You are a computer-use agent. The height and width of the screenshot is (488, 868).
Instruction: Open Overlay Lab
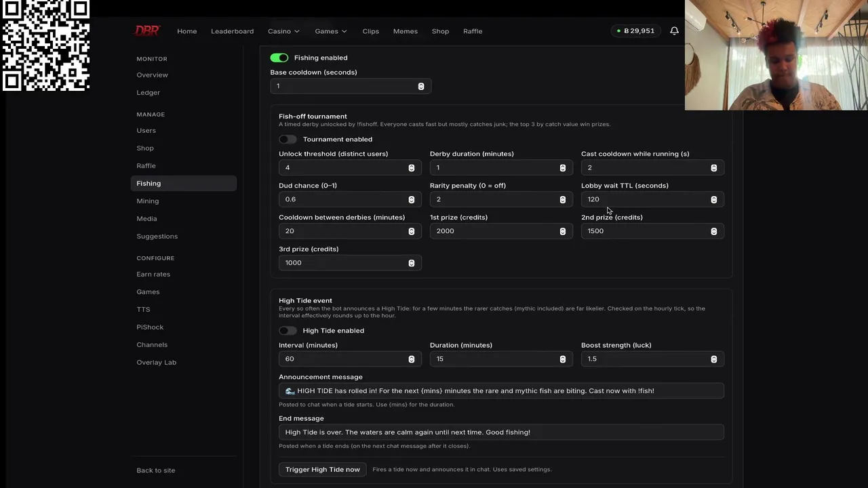pyautogui.click(x=183, y=362)
